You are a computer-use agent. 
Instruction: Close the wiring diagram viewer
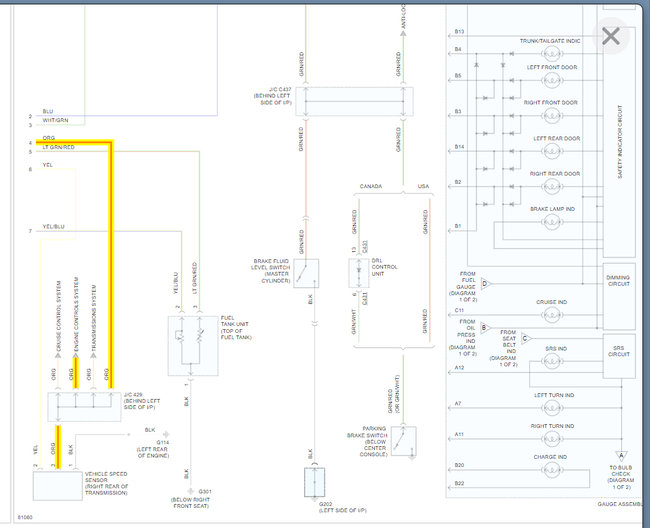(x=611, y=36)
